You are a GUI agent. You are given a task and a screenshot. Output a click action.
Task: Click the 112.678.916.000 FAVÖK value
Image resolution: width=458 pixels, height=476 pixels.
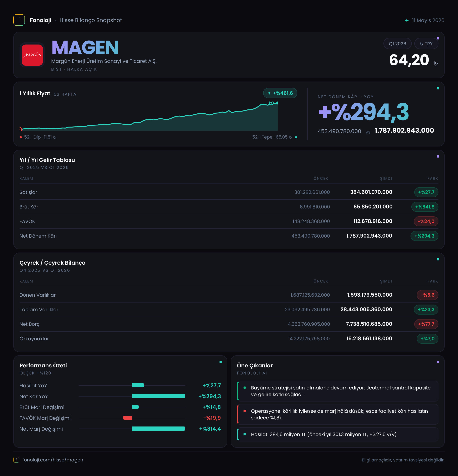tap(373, 221)
